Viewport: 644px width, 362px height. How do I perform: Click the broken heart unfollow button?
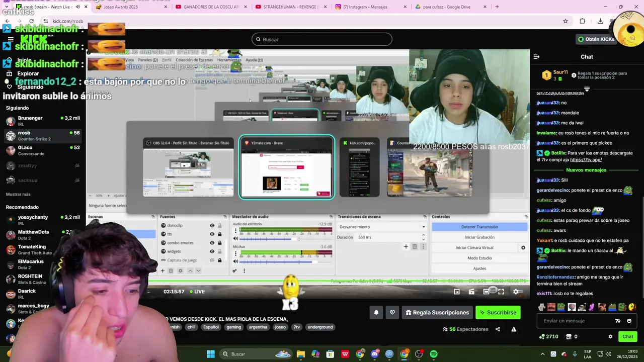point(392,312)
